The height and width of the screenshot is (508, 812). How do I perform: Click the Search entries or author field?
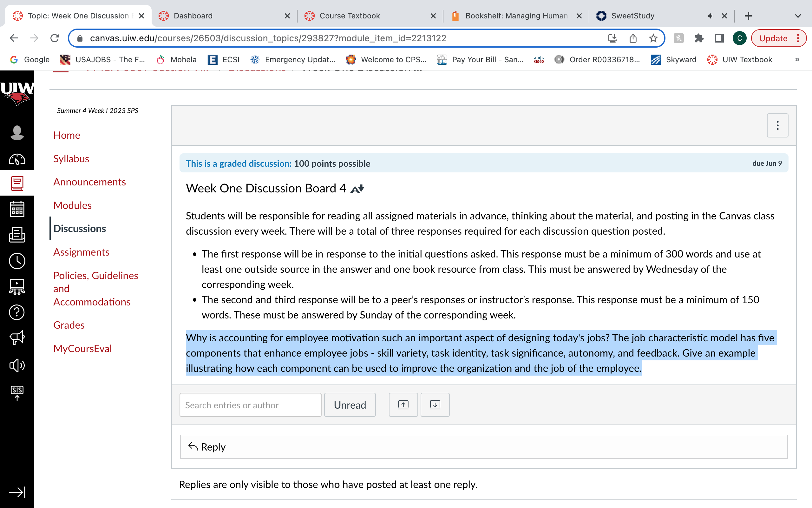[250, 405]
